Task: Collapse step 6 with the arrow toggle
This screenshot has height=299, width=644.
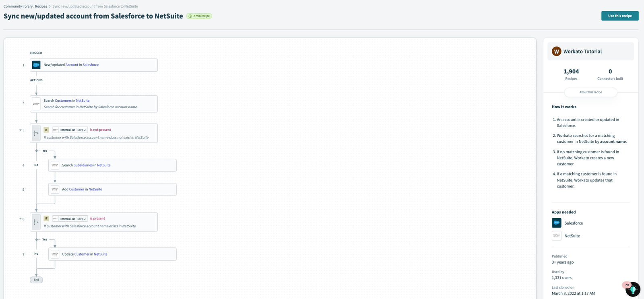Action: point(20,219)
